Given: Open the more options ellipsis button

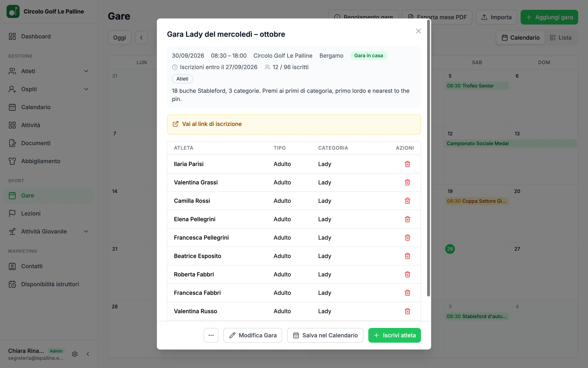Looking at the screenshot, I should pyautogui.click(x=211, y=335).
